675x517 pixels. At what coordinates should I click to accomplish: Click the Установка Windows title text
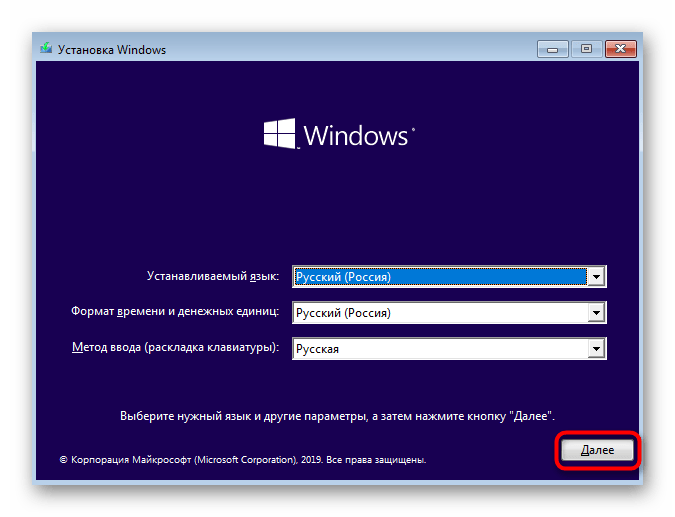112,50
